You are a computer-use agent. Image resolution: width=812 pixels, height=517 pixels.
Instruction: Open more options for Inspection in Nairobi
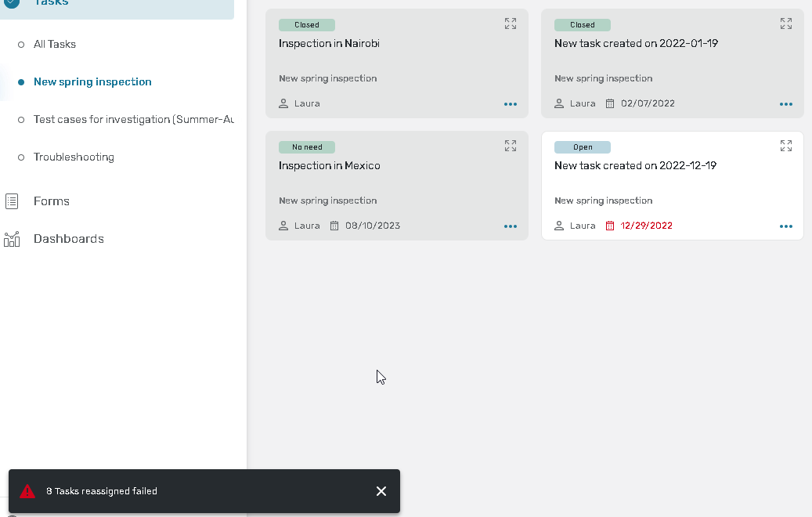point(511,104)
